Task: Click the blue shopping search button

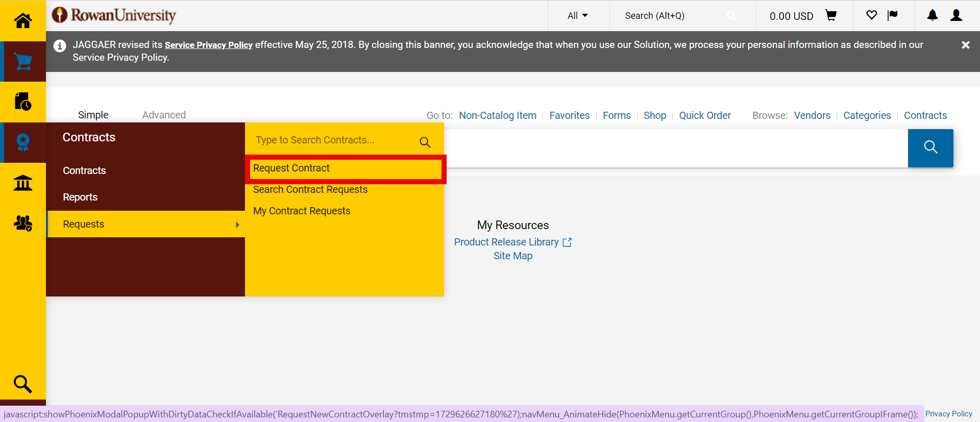Action: coord(930,148)
